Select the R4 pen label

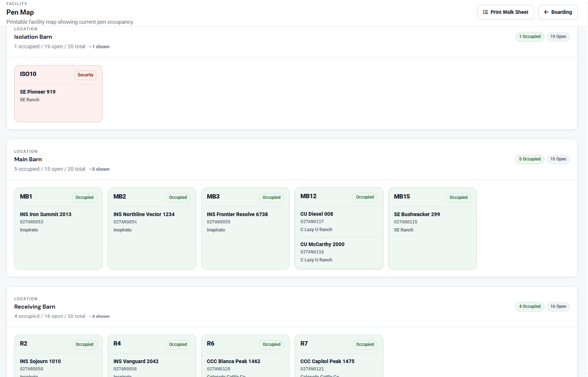[x=117, y=344]
